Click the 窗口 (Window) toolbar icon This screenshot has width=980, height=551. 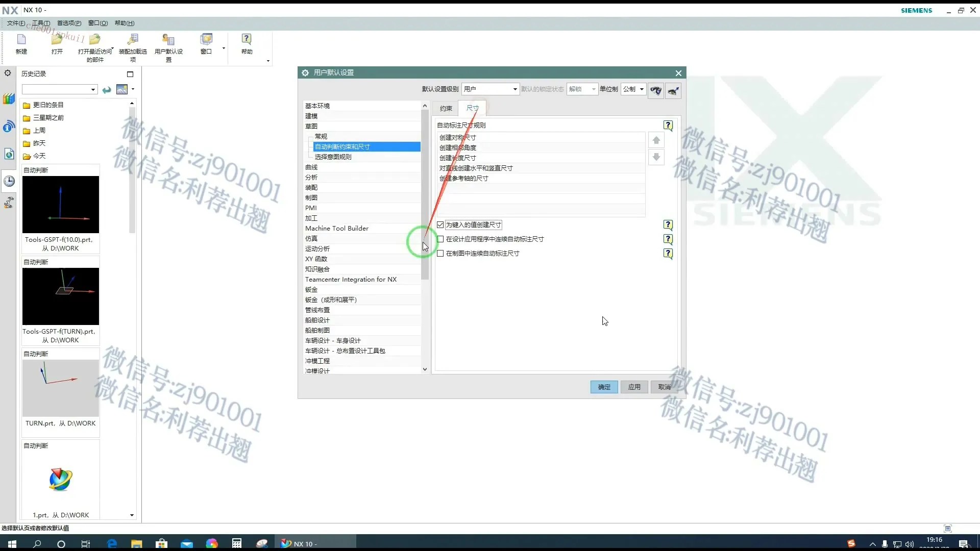206,43
